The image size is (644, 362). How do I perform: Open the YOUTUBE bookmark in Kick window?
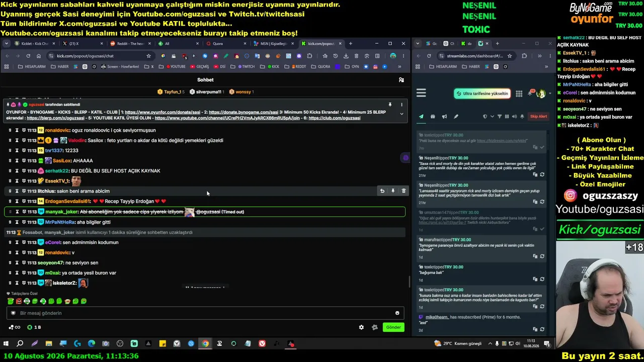(x=176, y=66)
